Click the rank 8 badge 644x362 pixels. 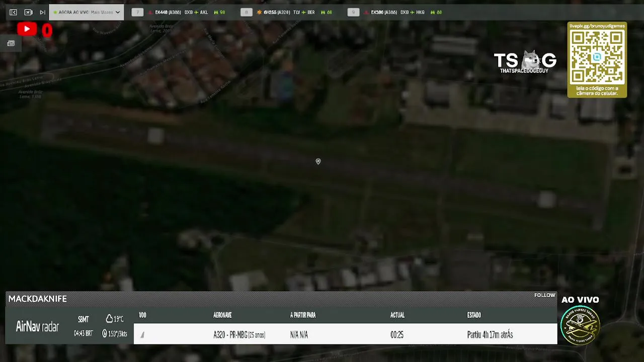pos(246,12)
